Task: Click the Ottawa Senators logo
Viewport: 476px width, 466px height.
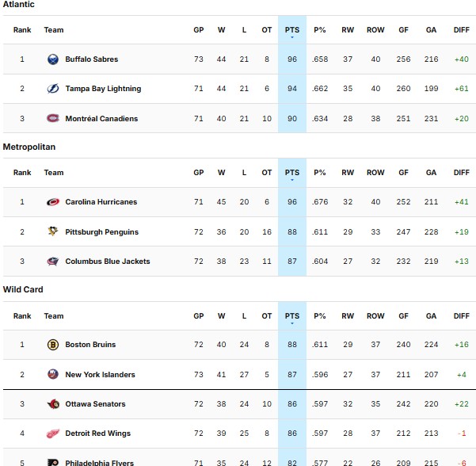Action: pos(53,404)
